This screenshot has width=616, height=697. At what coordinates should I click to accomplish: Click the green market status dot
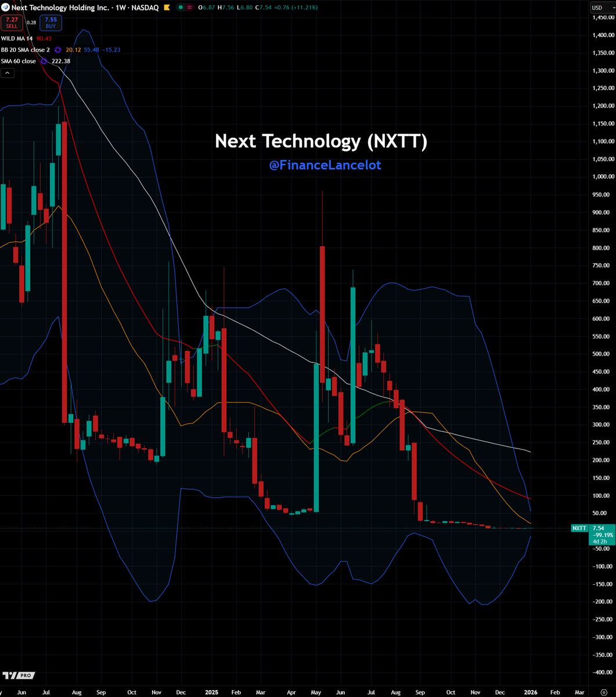coord(181,7)
